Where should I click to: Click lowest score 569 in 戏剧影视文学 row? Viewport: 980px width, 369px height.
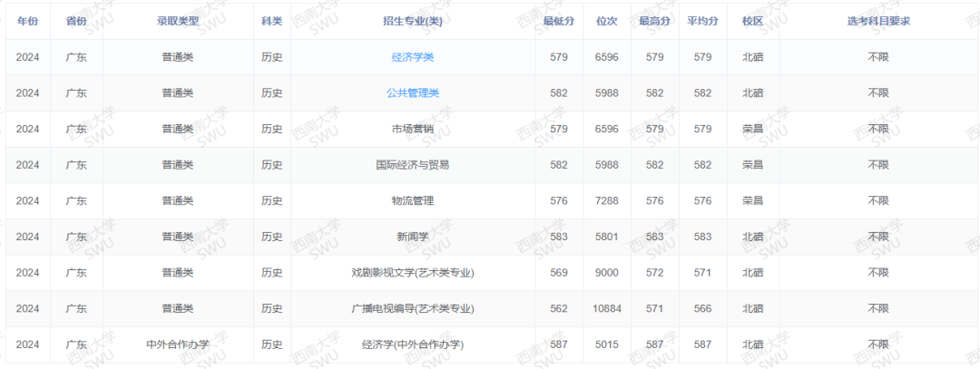point(559,273)
